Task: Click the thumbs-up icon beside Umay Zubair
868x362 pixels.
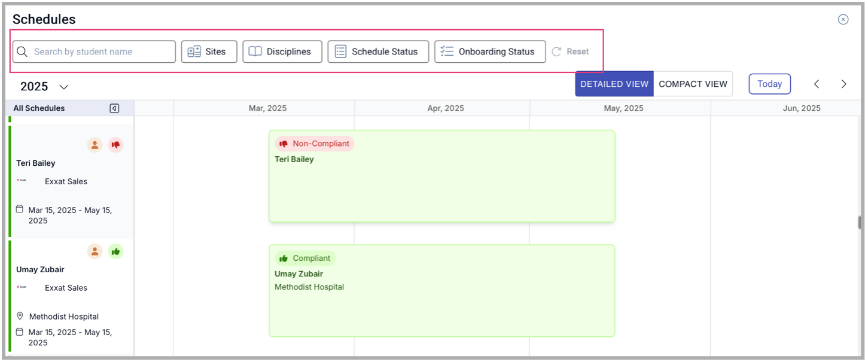Action: click(x=115, y=251)
